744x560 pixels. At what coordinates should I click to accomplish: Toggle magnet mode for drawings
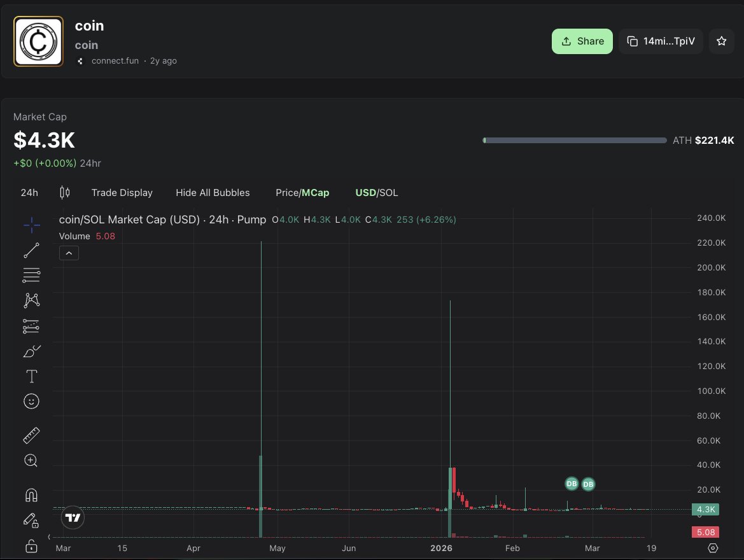pyautogui.click(x=31, y=495)
